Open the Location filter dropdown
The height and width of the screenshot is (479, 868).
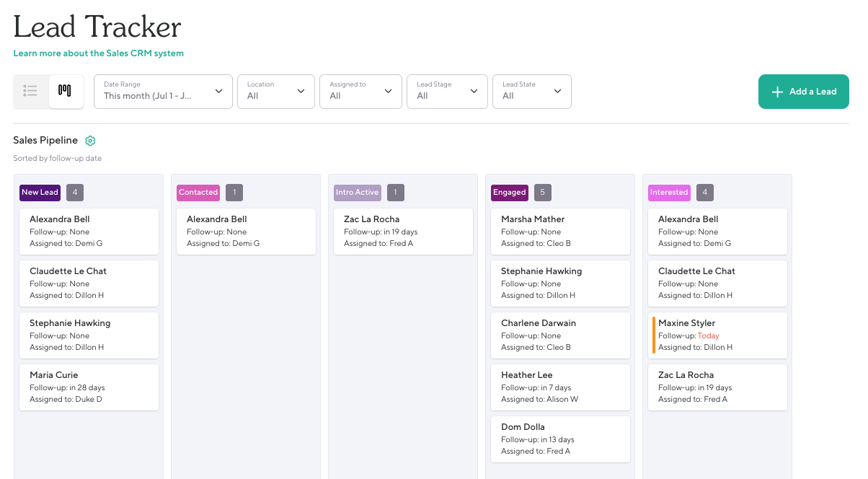pyautogui.click(x=276, y=92)
